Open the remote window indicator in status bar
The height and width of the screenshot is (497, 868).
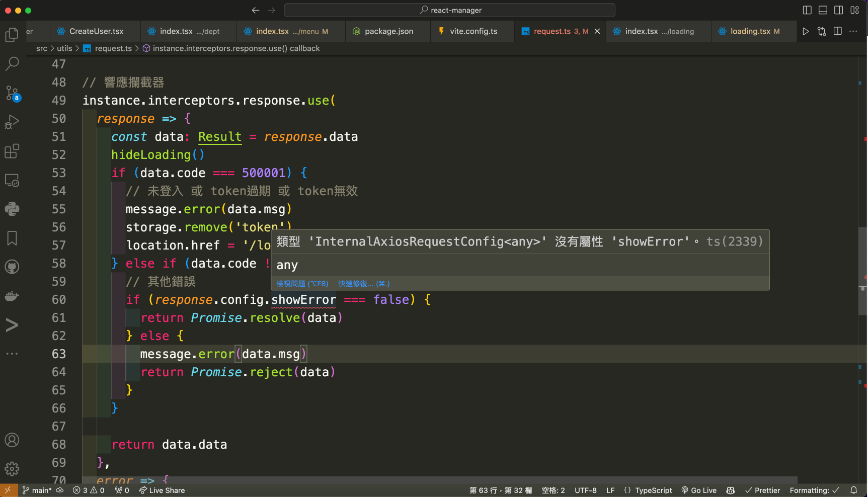coord(8,490)
